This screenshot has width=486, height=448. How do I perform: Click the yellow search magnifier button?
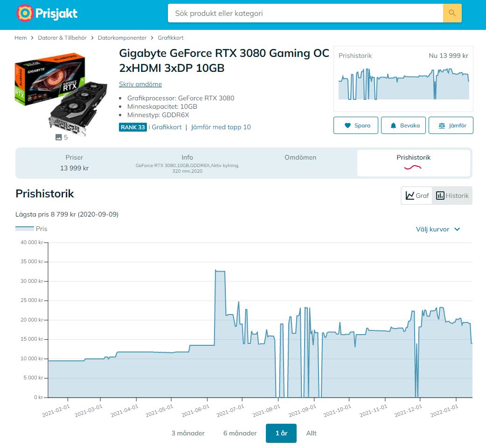pyautogui.click(x=452, y=13)
